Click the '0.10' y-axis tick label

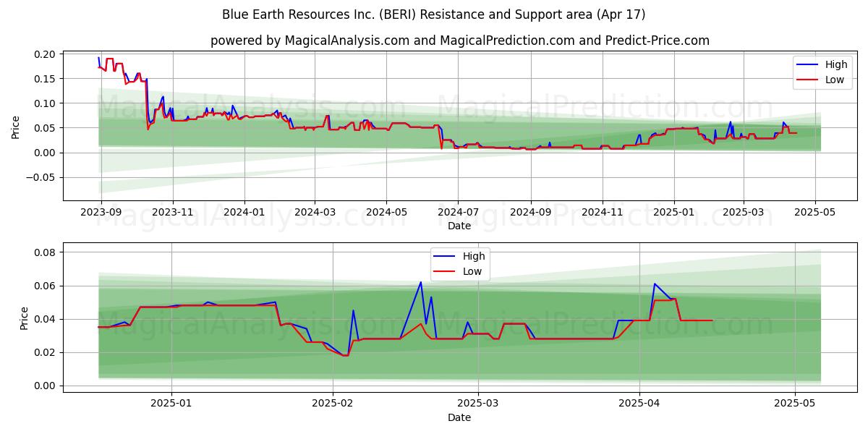click(x=45, y=103)
